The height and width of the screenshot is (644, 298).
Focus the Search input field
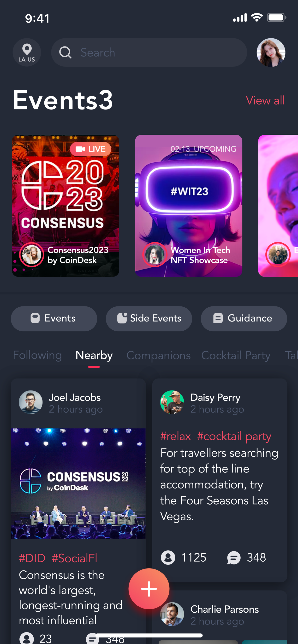coord(149,52)
